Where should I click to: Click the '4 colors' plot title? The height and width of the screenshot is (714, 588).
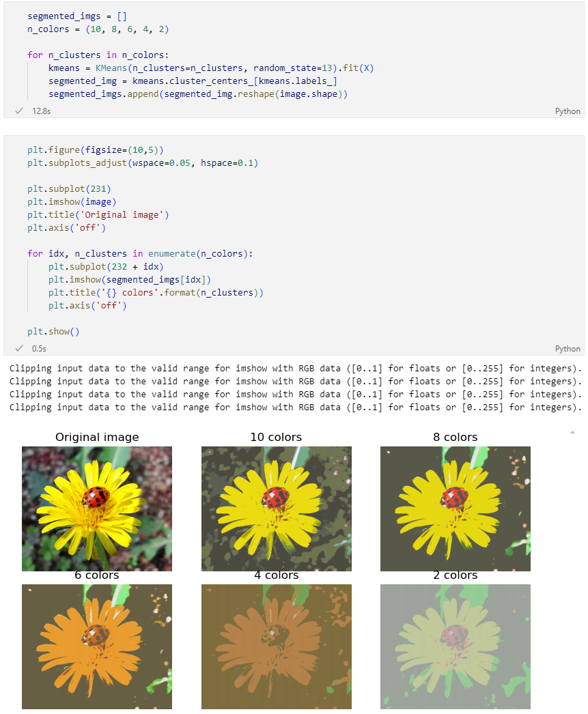click(x=277, y=575)
